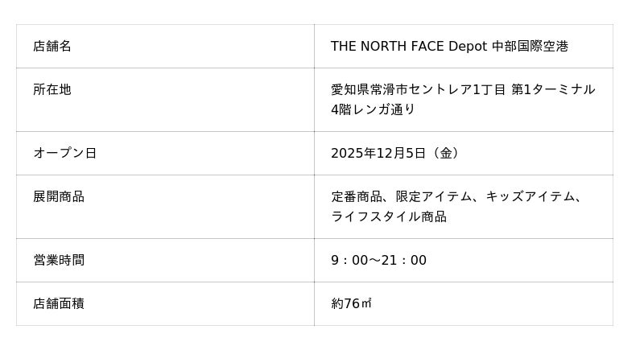Click the 展開商品 label cell
This screenshot has height=350, width=644.
(x=59, y=196)
